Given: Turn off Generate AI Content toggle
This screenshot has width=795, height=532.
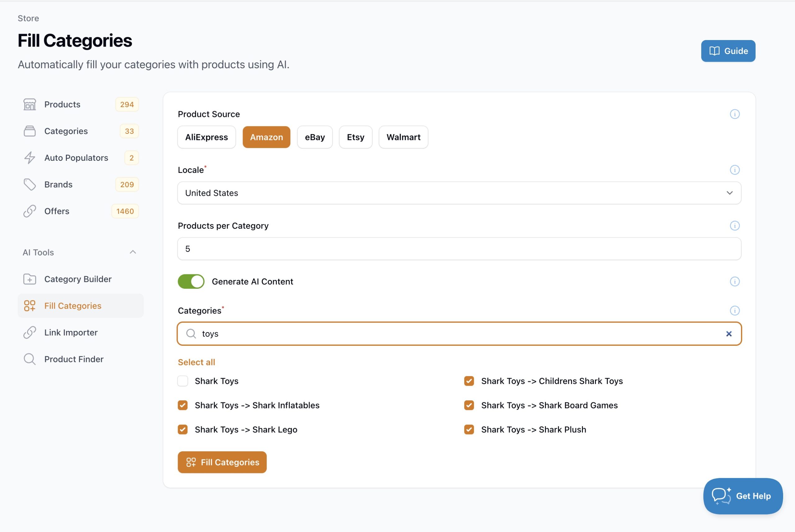Looking at the screenshot, I should coord(191,281).
